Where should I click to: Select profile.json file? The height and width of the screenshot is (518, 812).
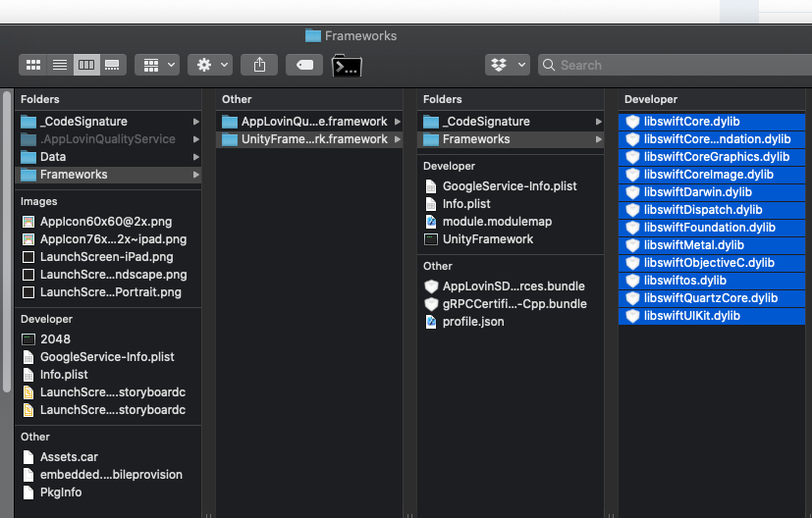511,322
